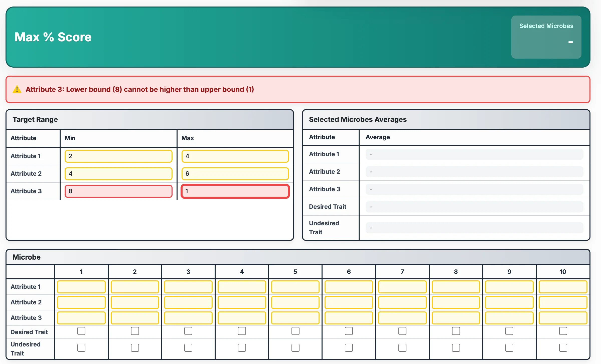Image resolution: width=601 pixels, height=364 pixels.
Task: Toggle Undesired Trait for Microbe 8
Action: tap(456, 347)
